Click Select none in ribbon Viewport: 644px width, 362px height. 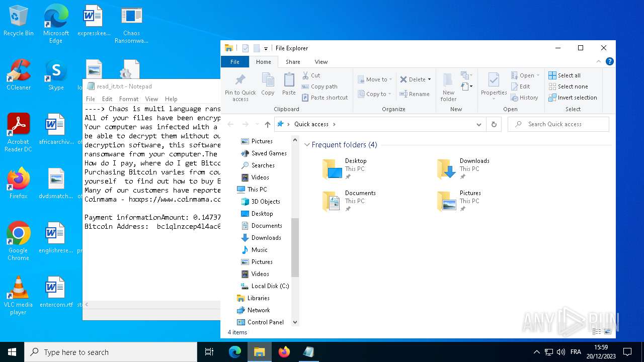click(x=568, y=86)
